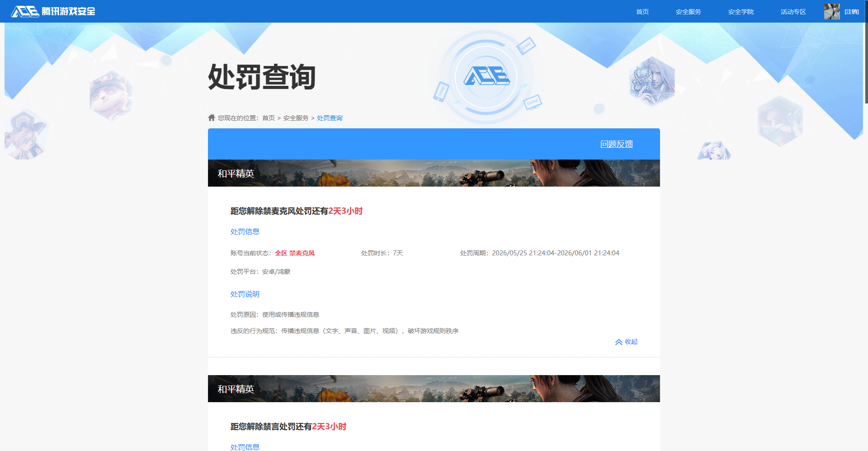Open the 安全服务 navigation menu

click(688, 12)
